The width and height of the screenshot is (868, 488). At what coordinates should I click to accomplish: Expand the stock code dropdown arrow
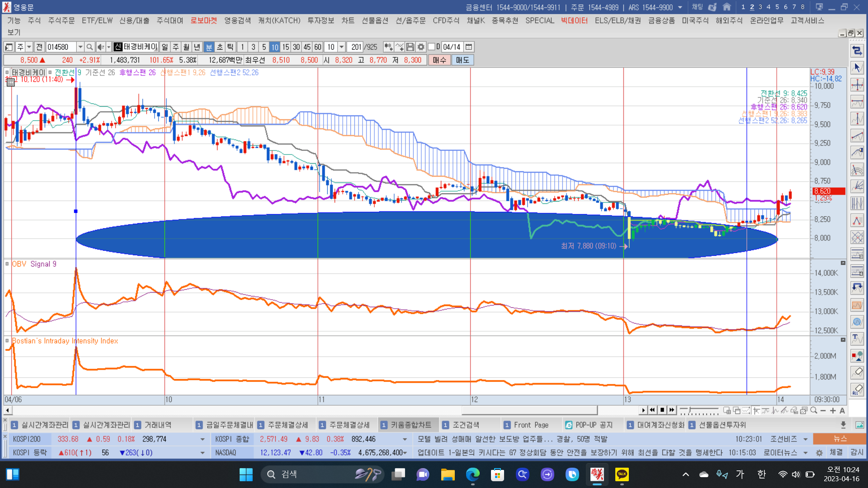click(x=80, y=47)
